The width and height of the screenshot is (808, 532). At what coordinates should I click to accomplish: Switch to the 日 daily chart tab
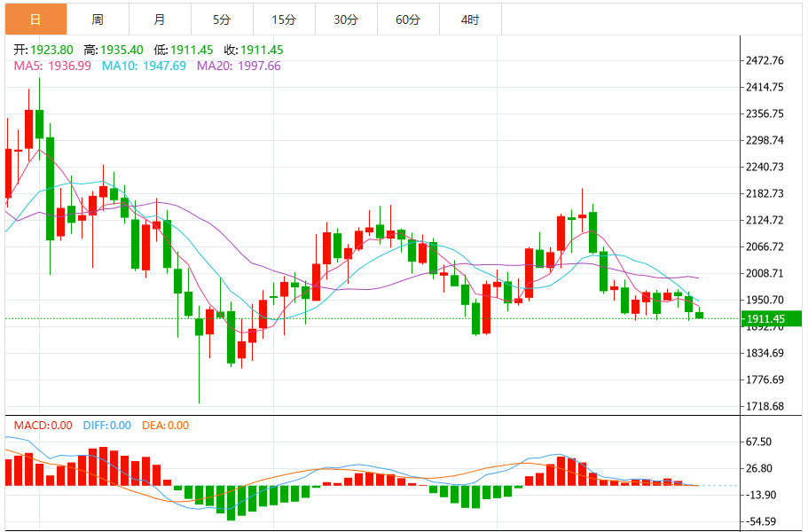[35, 20]
